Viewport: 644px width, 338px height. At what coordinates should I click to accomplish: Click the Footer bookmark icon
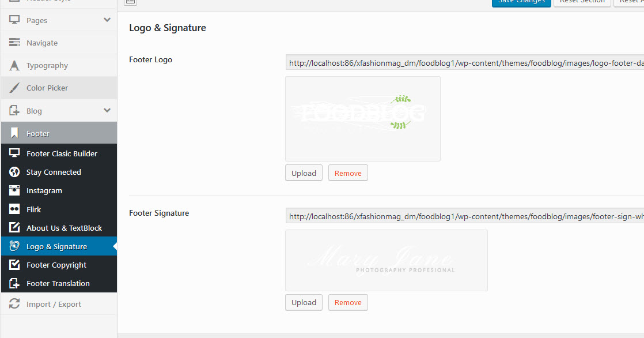(14, 133)
